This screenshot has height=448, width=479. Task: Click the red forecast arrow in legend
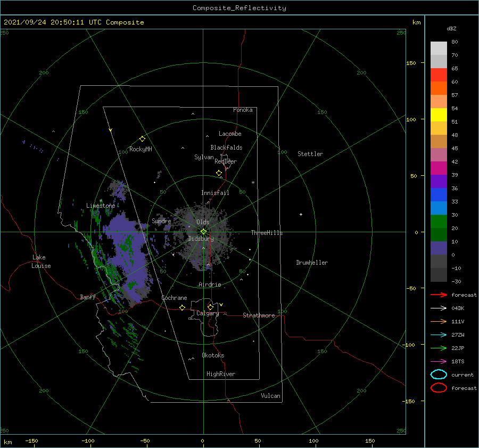tap(439, 295)
